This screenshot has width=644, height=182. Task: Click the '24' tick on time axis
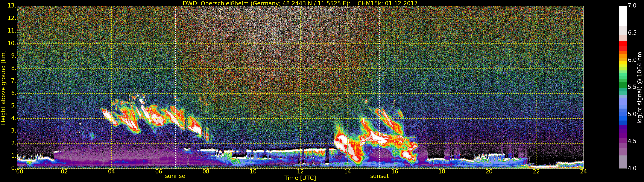coord(583,172)
